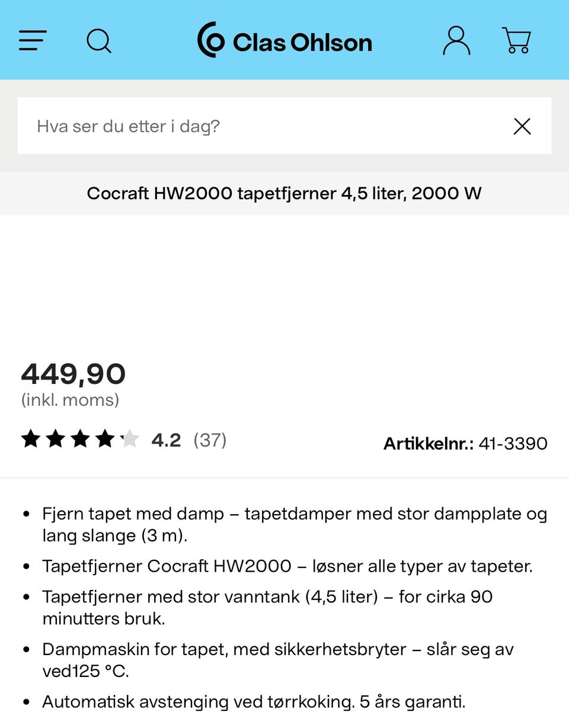569x728 pixels.
Task: Open the user account profile icon
Action: (x=456, y=41)
